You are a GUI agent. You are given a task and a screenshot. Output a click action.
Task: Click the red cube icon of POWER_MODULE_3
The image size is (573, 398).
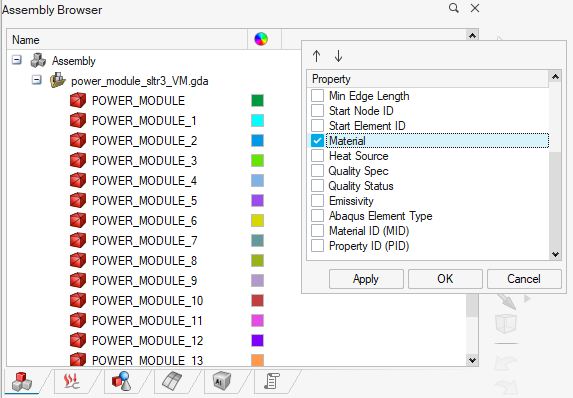click(78, 160)
